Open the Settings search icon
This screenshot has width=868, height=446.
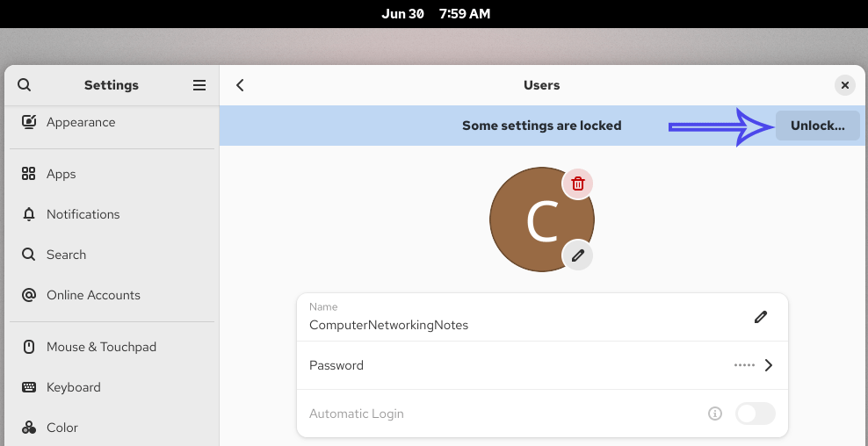click(x=25, y=85)
